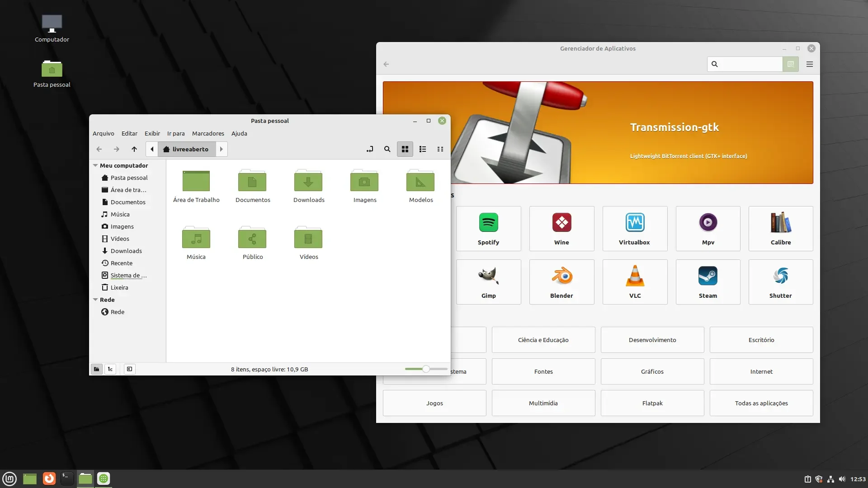The image size is (868, 488).
Task: Select the Steam application tile
Action: click(x=708, y=282)
